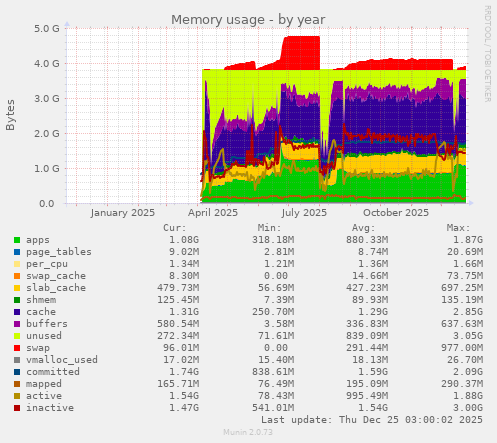The height and width of the screenshot is (443, 497).
Task: Click the 'cache' legend label
Action: point(41,312)
